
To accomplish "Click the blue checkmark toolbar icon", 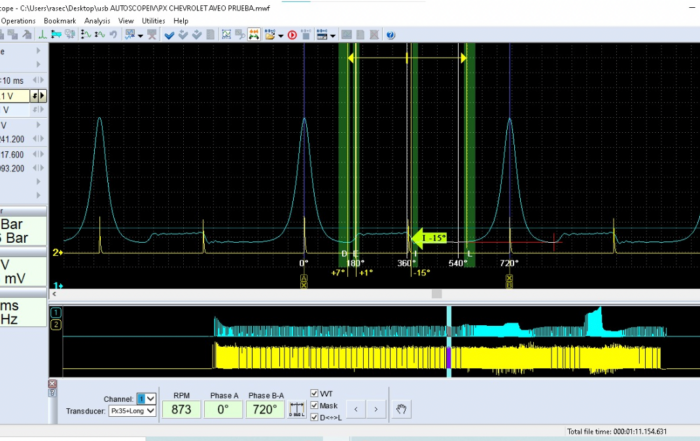I will coord(169,34).
